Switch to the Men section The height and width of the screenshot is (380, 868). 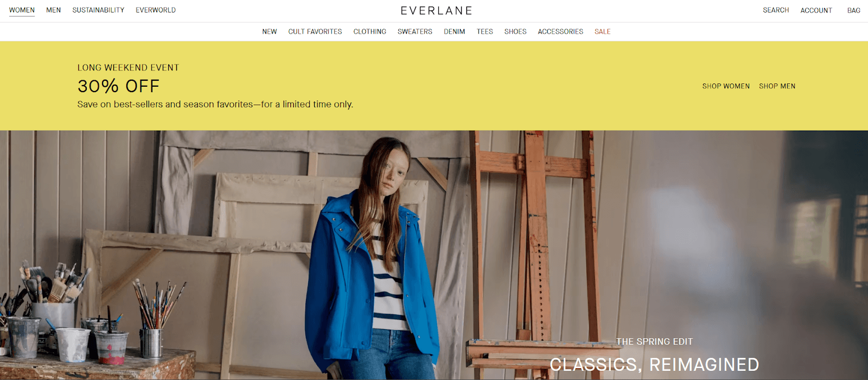[x=53, y=10]
